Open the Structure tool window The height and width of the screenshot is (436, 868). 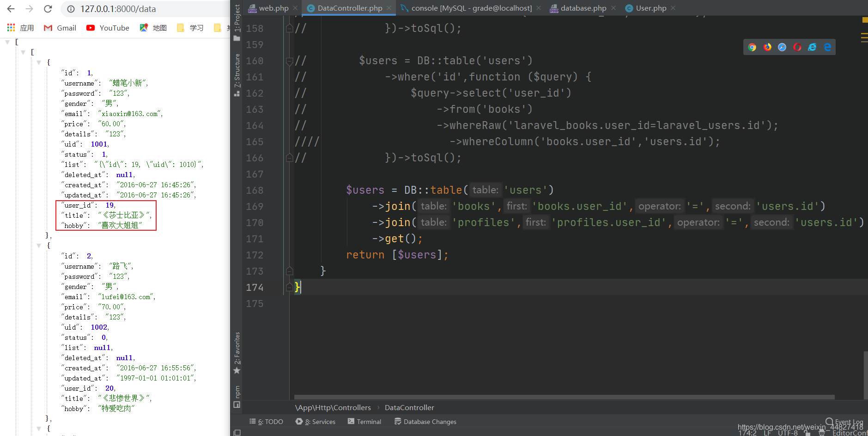237,75
